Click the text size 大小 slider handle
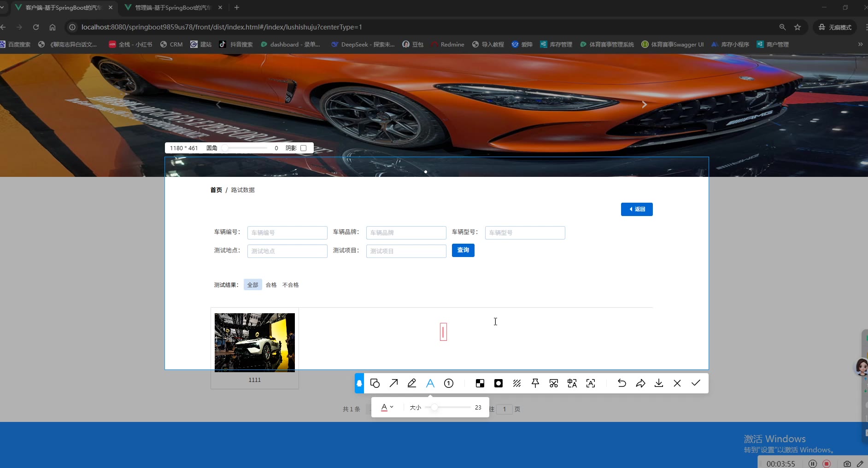 pyautogui.click(x=434, y=407)
